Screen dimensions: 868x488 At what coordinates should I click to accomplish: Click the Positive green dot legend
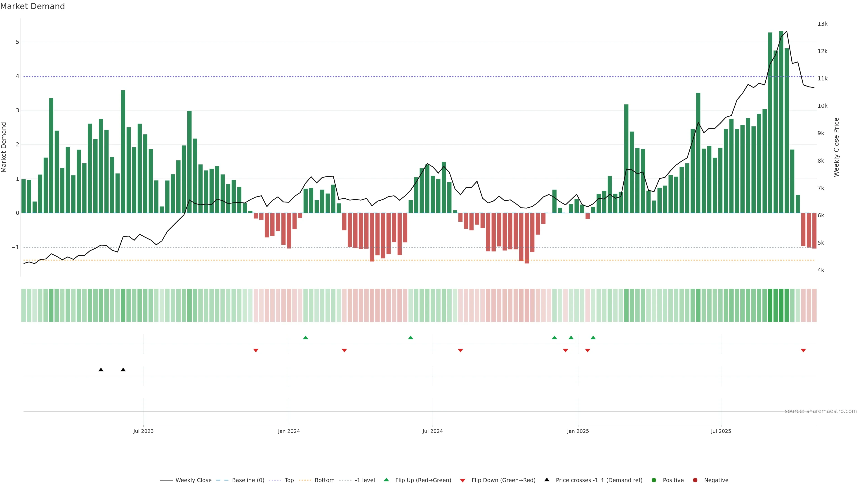tap(654, 480)
